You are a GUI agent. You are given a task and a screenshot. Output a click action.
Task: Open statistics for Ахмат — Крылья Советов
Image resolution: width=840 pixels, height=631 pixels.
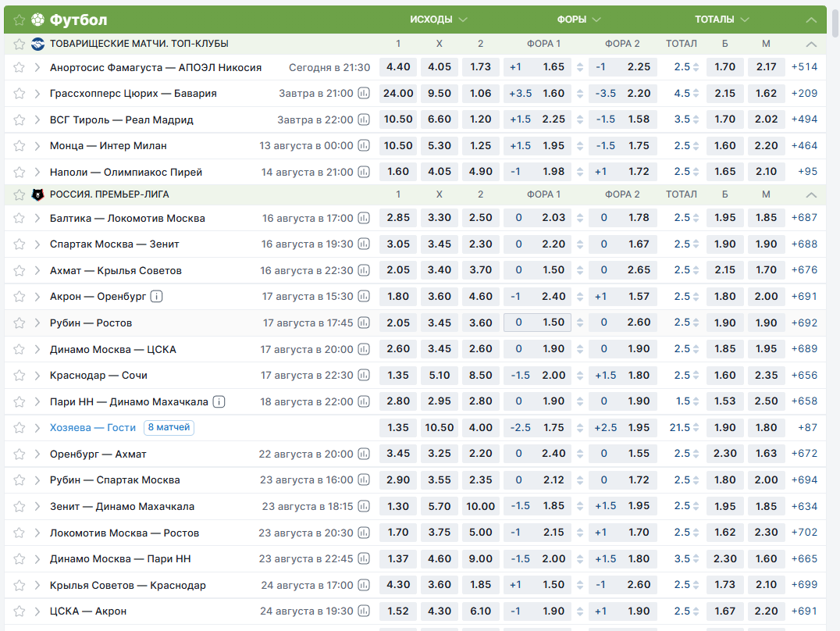tap(364, 270)
